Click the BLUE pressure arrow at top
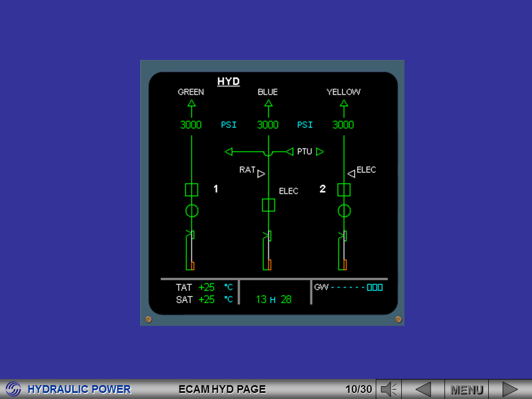The width and height of the screenshot is (532, 399). click(x=268, y=103)
